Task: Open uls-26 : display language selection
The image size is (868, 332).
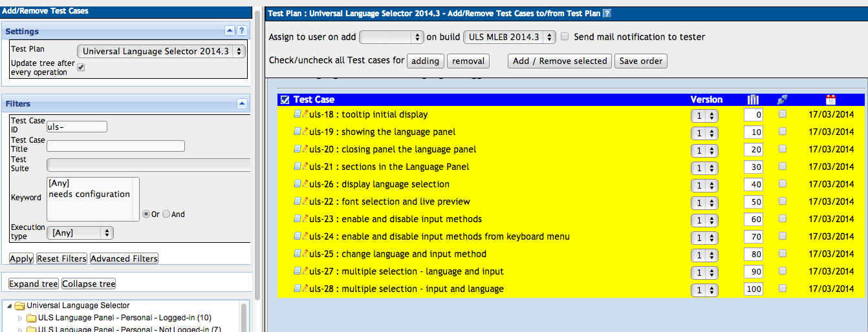Action: (380, 184)
